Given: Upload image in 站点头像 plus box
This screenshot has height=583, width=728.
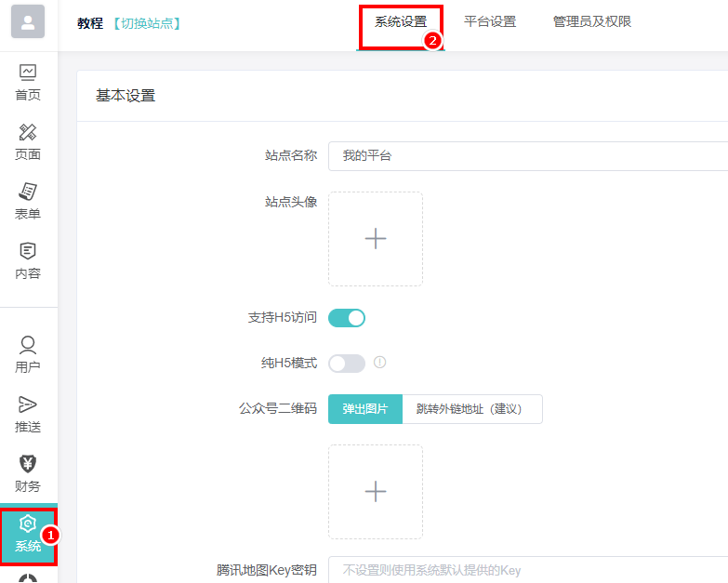Looking at the screenshot, I should coord(376,239).
